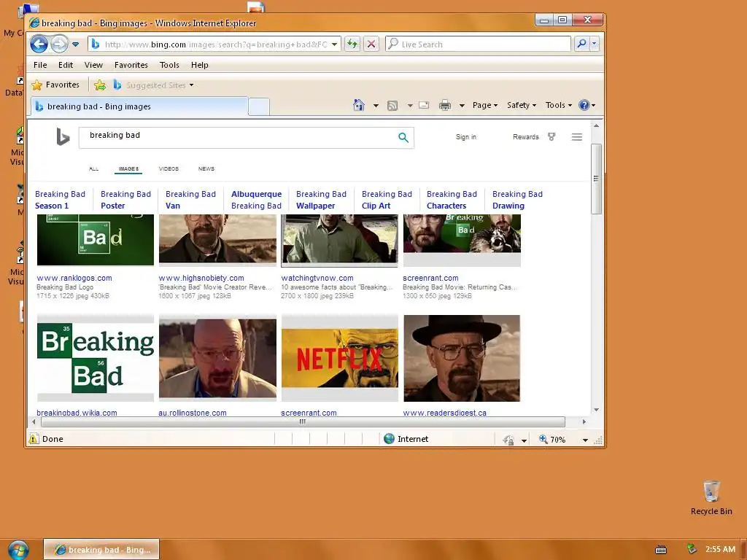Expand the feeds dropdown arrow
Image resolution: width=747 pixels, height=560 pixels.
[x=410, y=106]
